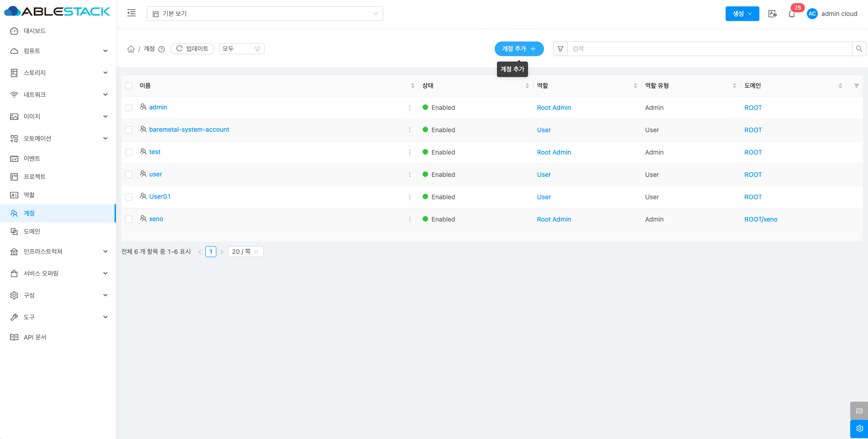This screenshot has width=868, height=439.
Task: Open the settings gear at bottom right
Action: (859, 429)
